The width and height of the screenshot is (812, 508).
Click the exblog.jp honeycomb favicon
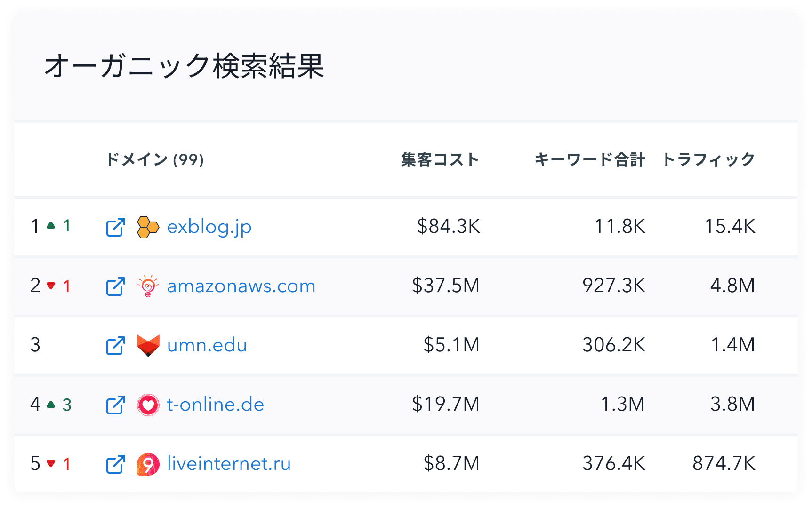[x=148, y=227]
